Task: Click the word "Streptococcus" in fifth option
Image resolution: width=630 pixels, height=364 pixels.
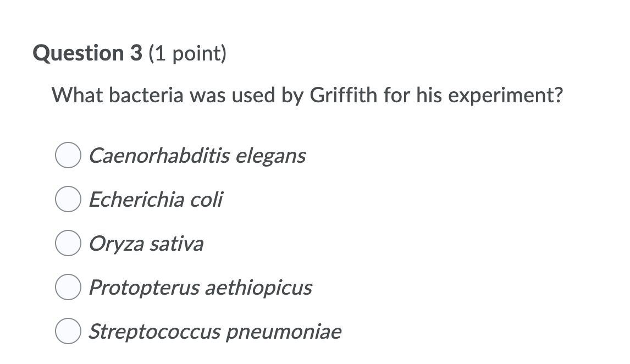Action: 154,332
